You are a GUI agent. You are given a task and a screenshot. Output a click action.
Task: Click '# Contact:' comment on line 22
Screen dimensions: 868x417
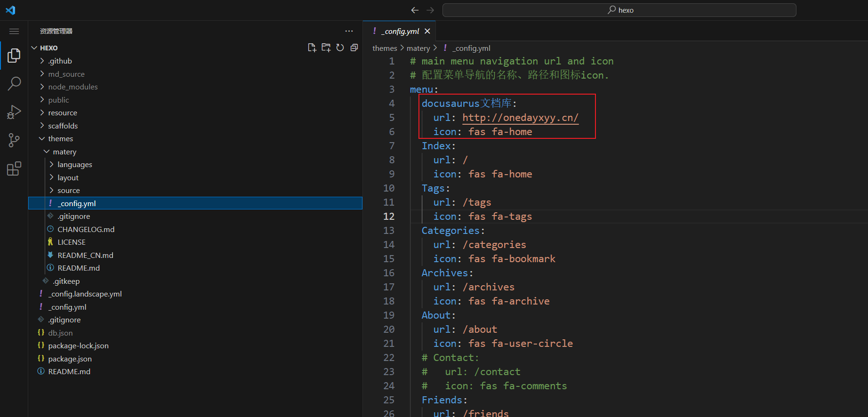click(450, 358)
